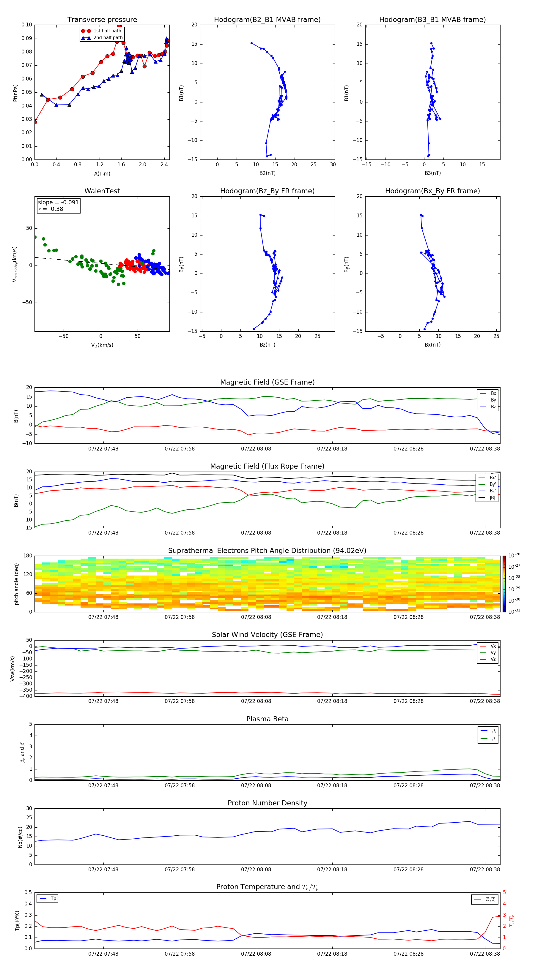Select 'Bx' in GSE magnetic field legend
535x980 pixels.
coord(488,394)
